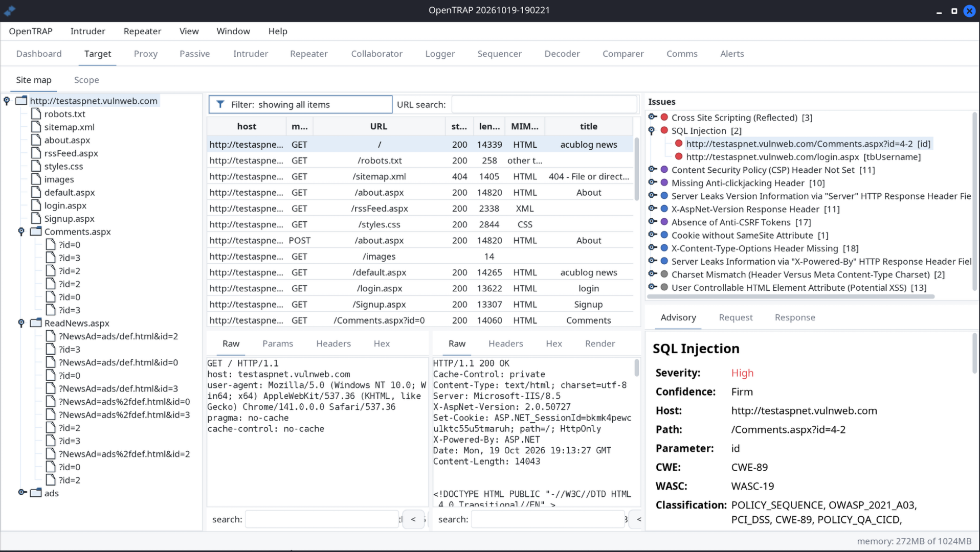Click the URL search input field
The height and width of the screenshot is (552, 980).
point(544,104)
